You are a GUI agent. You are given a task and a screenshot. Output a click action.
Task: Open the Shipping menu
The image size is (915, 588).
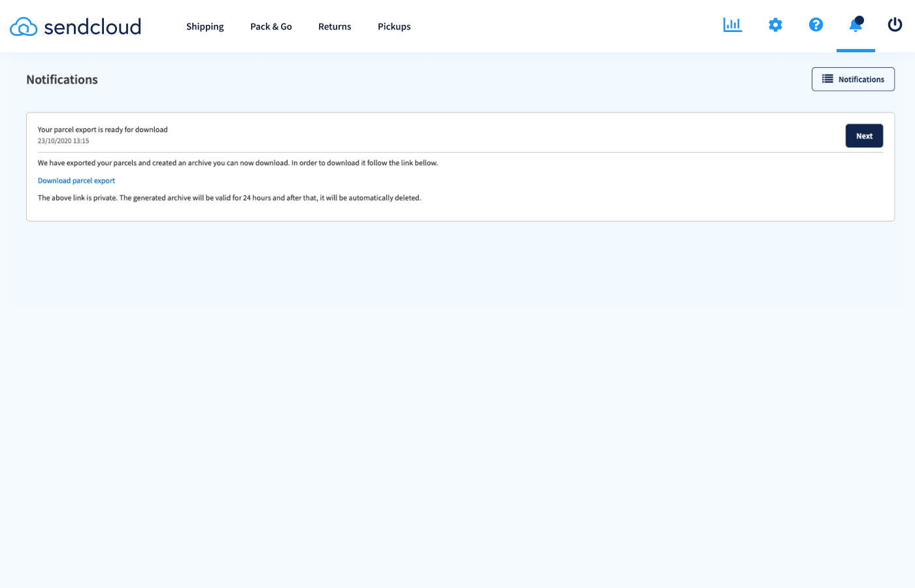point(205,26)
